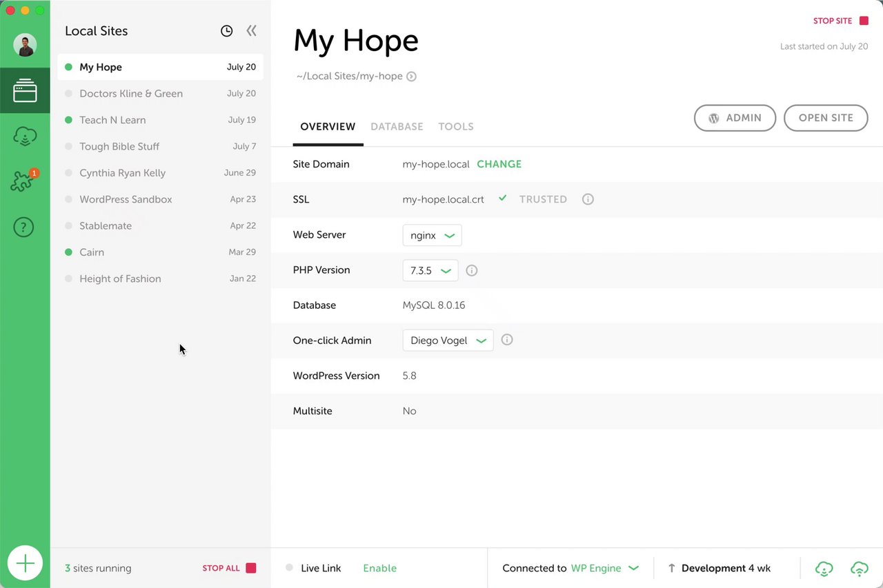Open the user profile avatar
Image resolution: width=883 pixels, height=588 pixels.
pyautogui.click(x=25, y=45)
